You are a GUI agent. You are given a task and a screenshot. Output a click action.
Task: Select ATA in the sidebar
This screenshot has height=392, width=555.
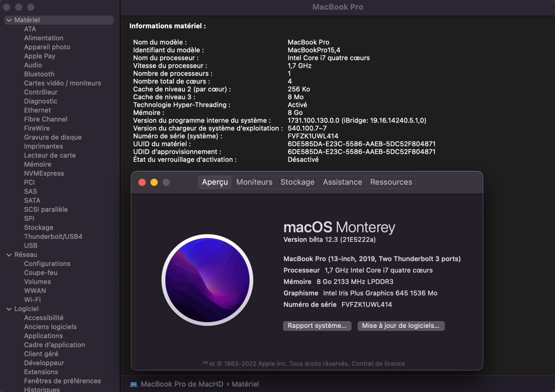[30, 29]
